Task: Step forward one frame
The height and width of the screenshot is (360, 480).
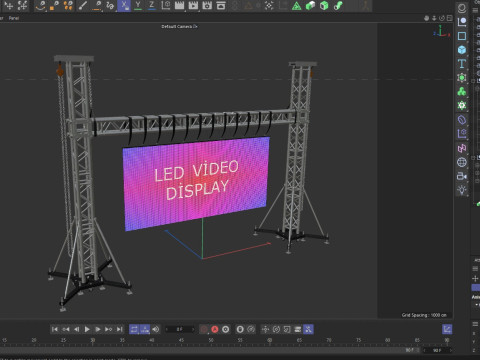Action: coord(98,329)
